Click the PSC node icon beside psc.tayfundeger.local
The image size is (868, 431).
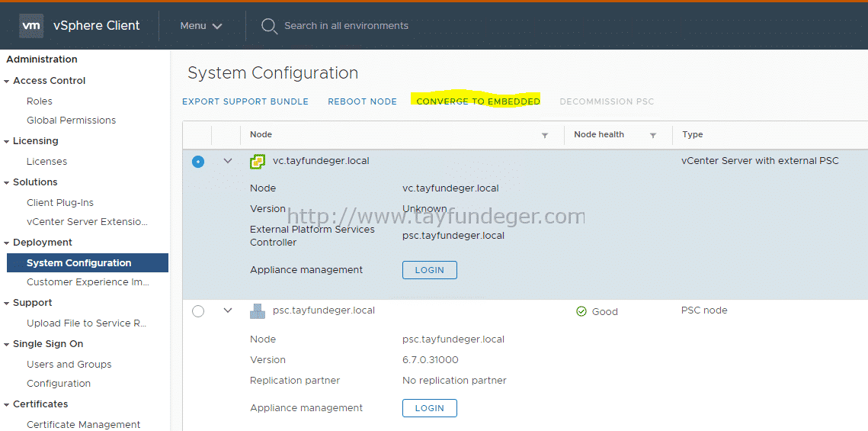click(258, 310)
